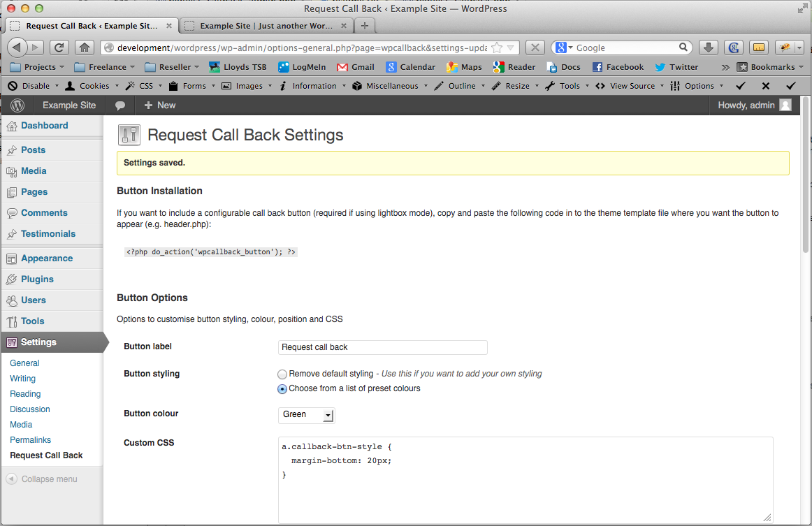Image resolution: width=812 pixels, height=526 pixels.
Task: Open the Reader bookmark
Action: click(514, 67)
